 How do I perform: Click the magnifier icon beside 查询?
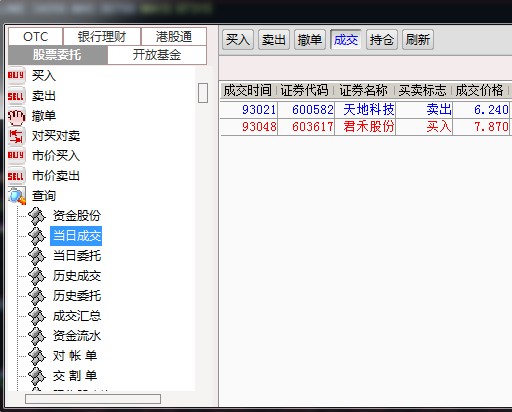[17, 196]
